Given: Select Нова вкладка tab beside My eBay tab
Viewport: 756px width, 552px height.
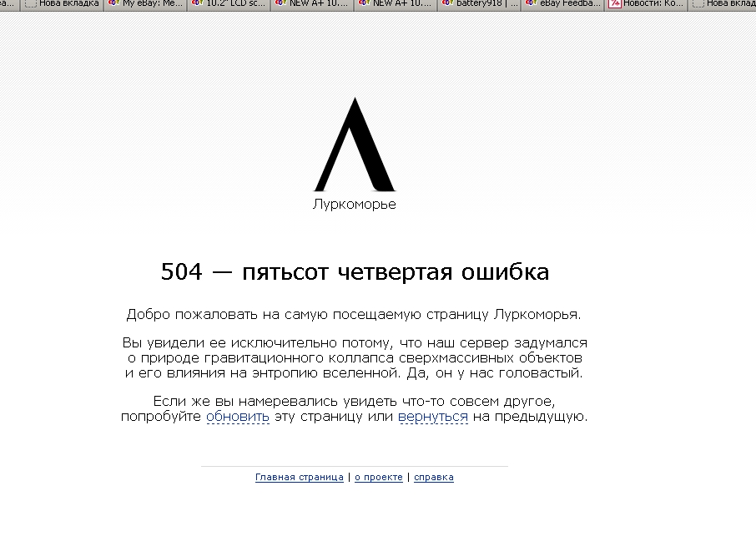Looking at the screenshot, I should click(62, 4).
